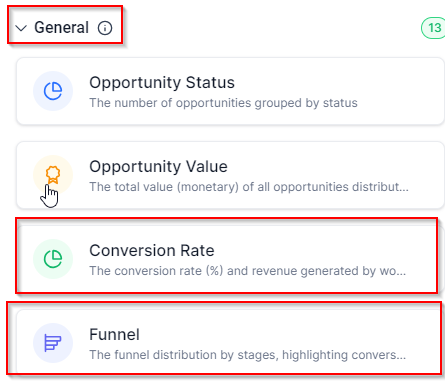Click the info icon beside General
Image resolution: width=445 pixels, height=383 pixels.
105,28
